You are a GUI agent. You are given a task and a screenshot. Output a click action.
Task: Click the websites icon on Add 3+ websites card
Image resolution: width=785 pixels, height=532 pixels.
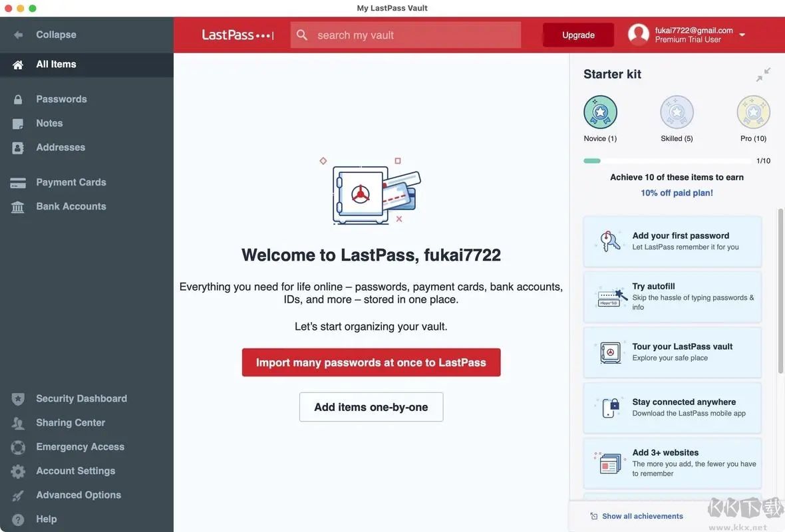[609, 463]
